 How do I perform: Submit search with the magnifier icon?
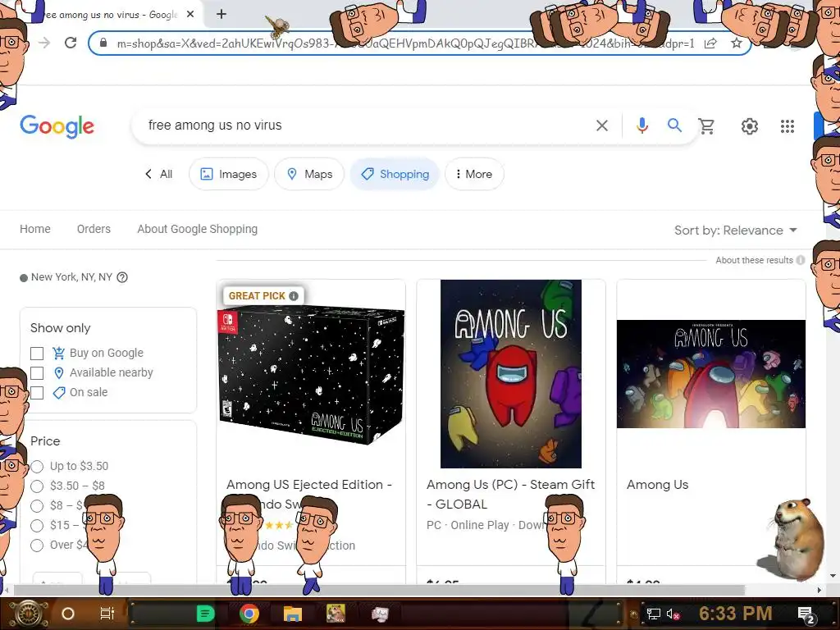pos(674,126)
